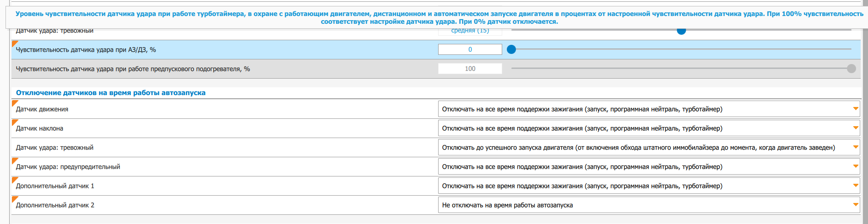Click the средняя (15) value field
Screen dimensions: 868x224
tap(470, 32)
